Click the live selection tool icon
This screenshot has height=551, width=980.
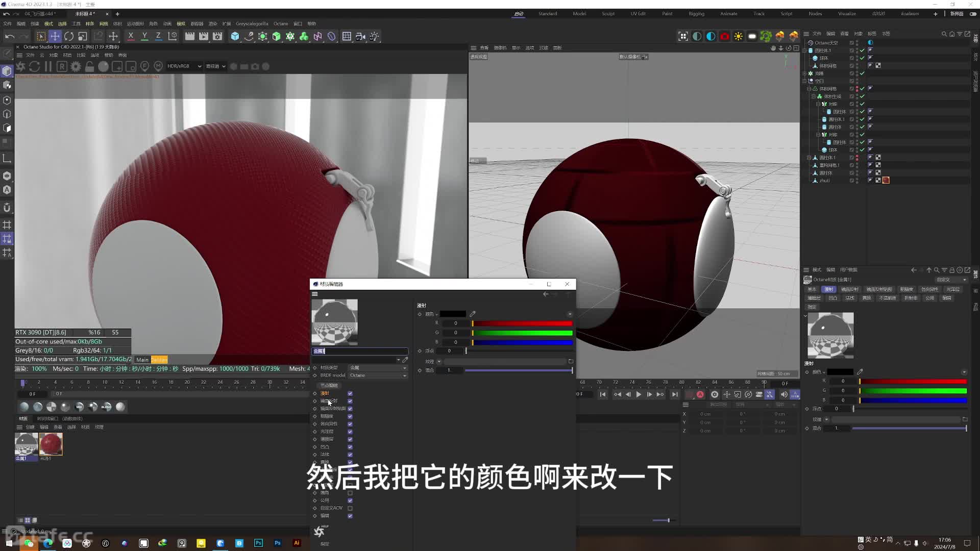point(41,36)
